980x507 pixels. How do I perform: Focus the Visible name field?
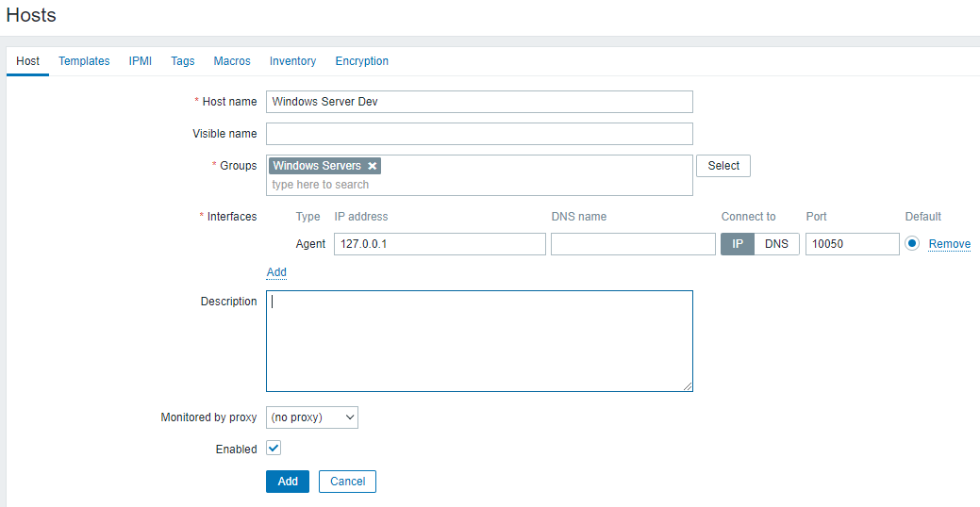pos(479,134)
